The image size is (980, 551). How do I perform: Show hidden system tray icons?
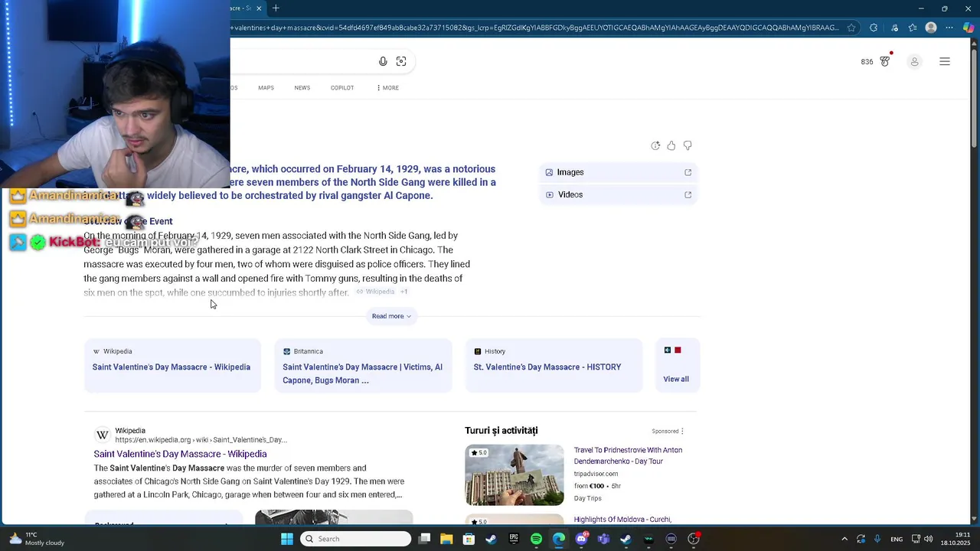[844, 539]
